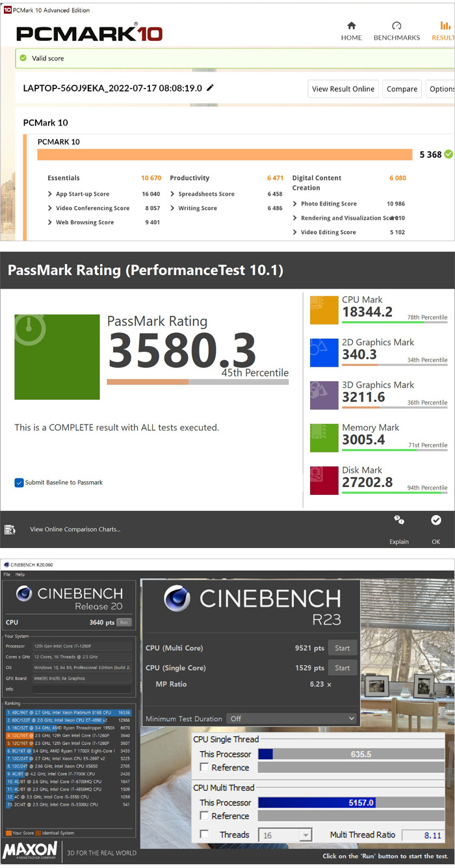This screenshot has height=868, width=455.
Task: Tick the Threads checkbox
Action: click(x=205, y=835)
